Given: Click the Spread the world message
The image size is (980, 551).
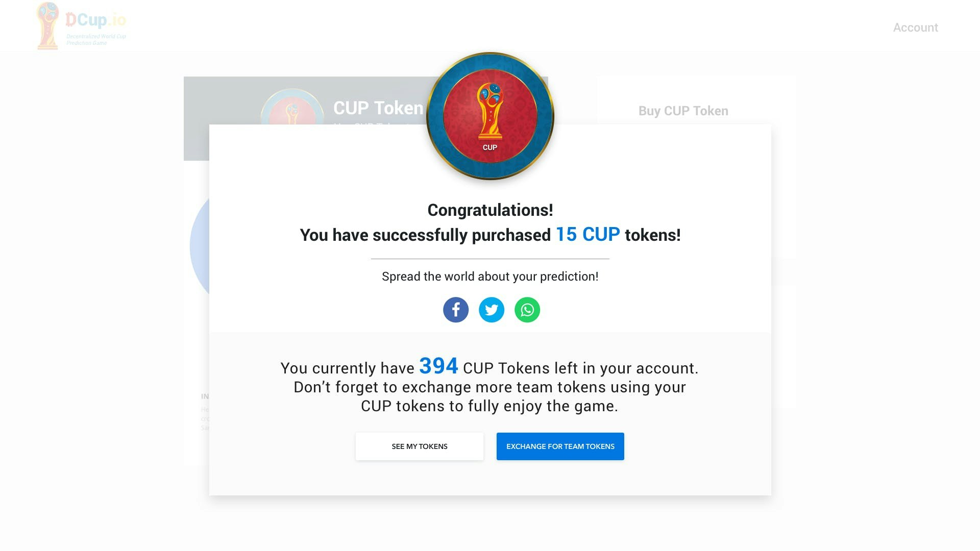Looking at the screenshot, I should tap(489, 276).
